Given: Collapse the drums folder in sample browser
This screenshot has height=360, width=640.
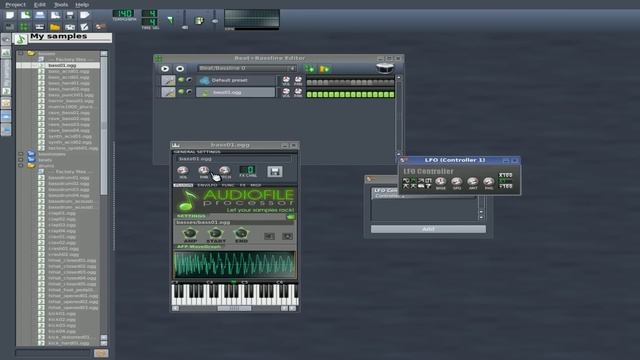Looking at the screenshot, I should coord(21,166).
